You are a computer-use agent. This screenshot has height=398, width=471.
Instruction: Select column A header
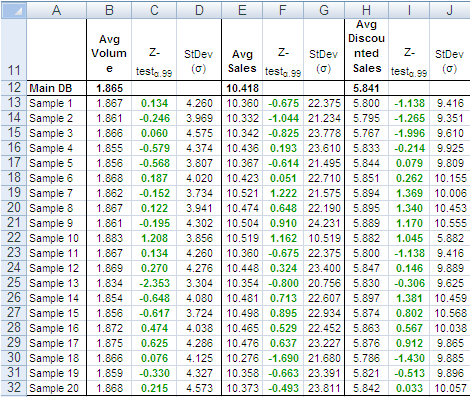(56, 10)
